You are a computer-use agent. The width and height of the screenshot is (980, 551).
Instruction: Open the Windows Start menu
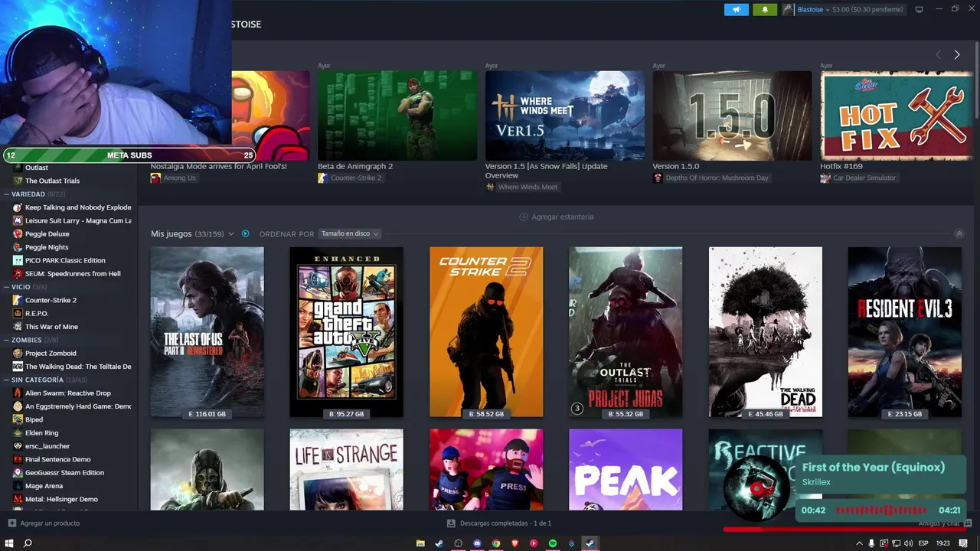click(x=9, y=543)
